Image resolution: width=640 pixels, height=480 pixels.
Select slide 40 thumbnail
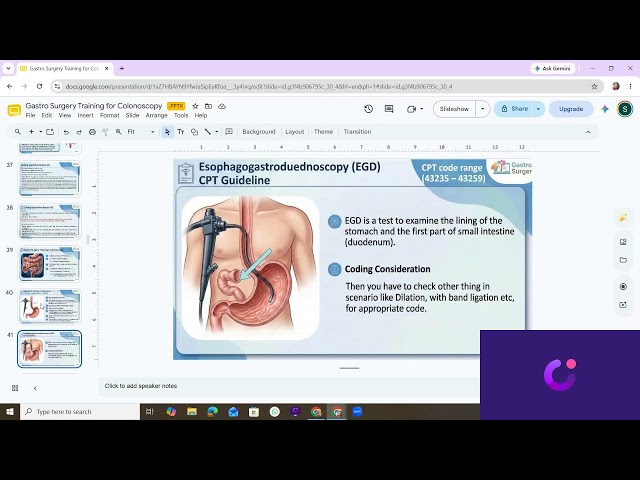coord(49,306)
